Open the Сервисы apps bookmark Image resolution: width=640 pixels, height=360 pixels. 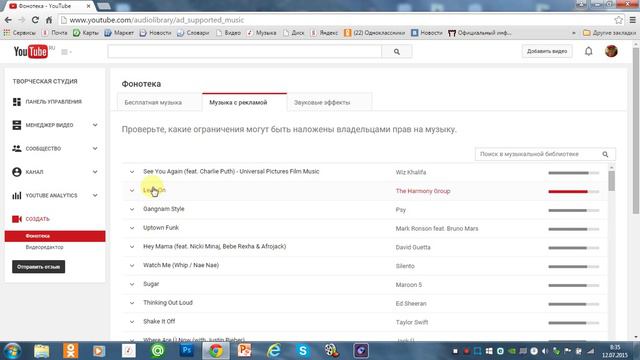click(x=20, y=33)
